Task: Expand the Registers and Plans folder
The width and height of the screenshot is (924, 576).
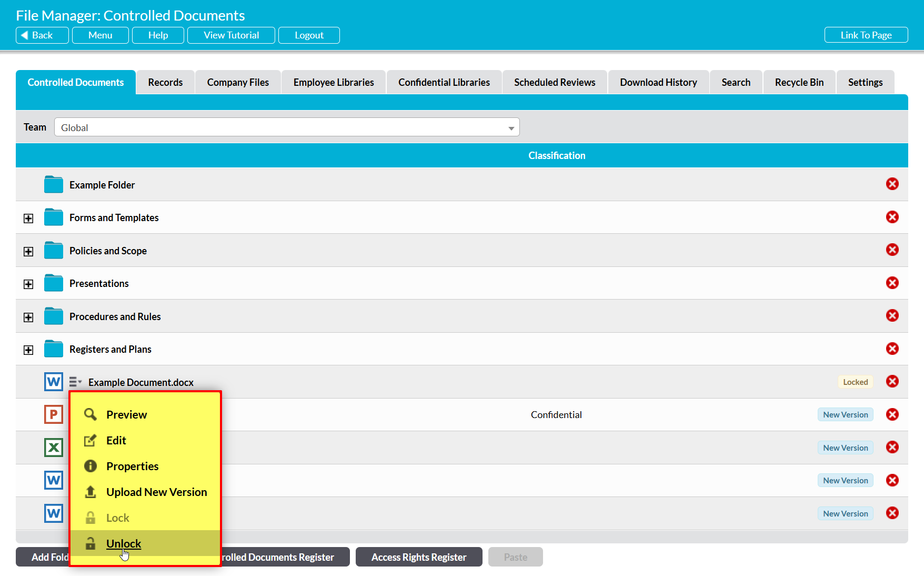Action: click(28, 350)
